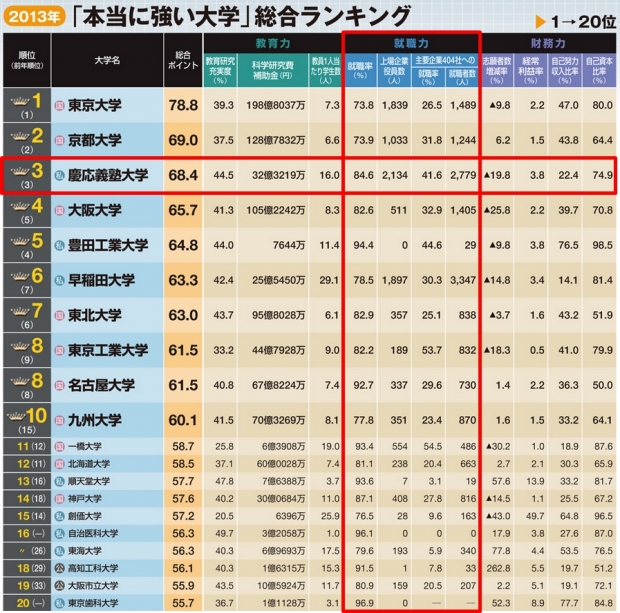Click the national badge beside 一橋大学
Screen dimensions: 620x613
[x=59, y=447]
